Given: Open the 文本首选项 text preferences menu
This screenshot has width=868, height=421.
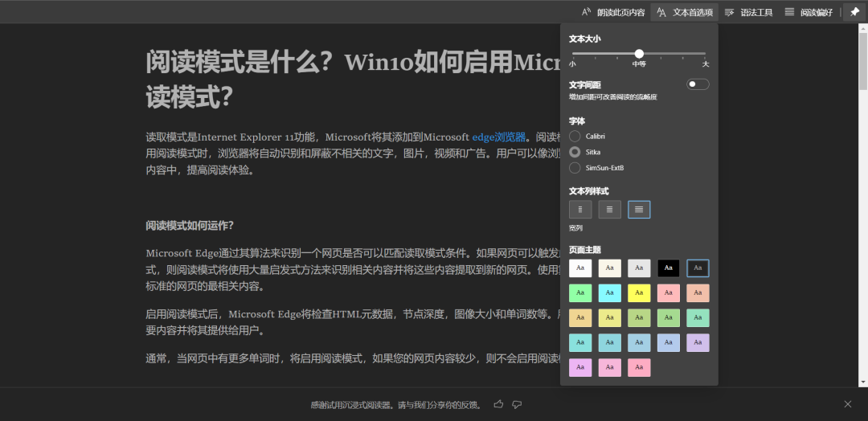Looking at the screenshot, I should pyautogui.click(x=684, y=12).
